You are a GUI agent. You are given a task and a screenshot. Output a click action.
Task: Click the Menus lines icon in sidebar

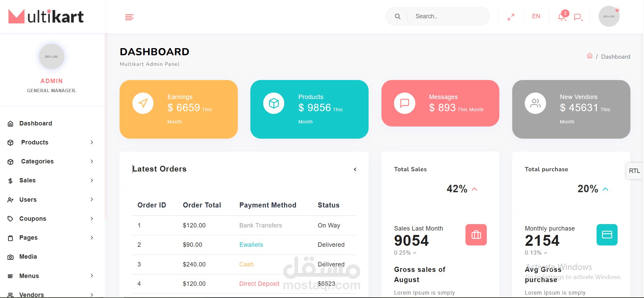click(11, 276)
